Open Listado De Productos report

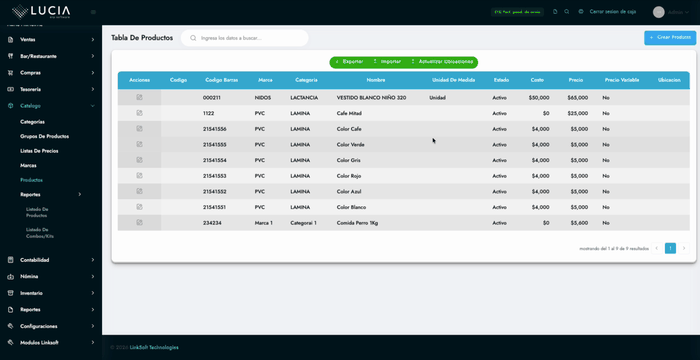tap(37, 212)
